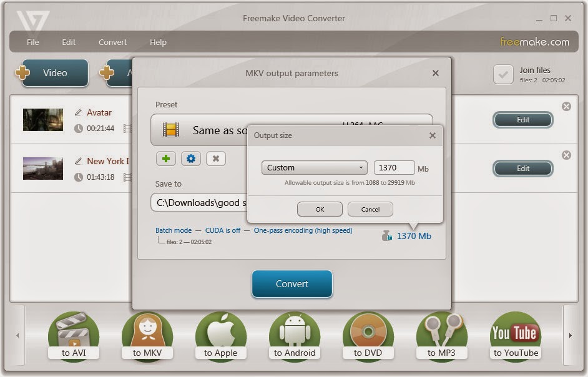
Task: Open preset settings with the gear icon
Action: pyautogui.click(x=190, y=159)
